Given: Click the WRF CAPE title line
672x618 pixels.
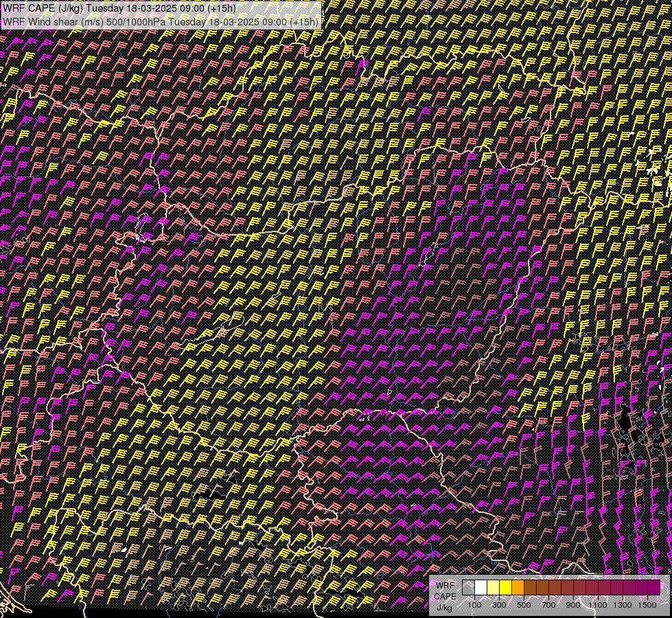Looking at the screenshot, I should pos(119,8).
